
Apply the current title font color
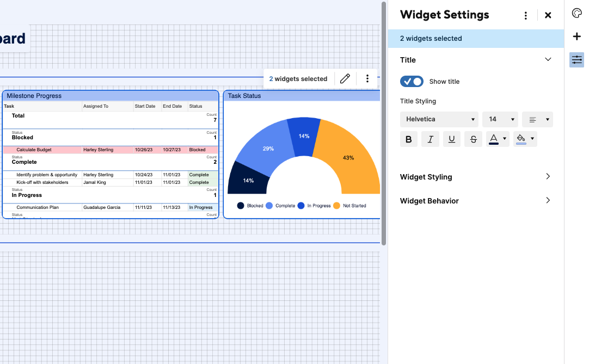494,139
